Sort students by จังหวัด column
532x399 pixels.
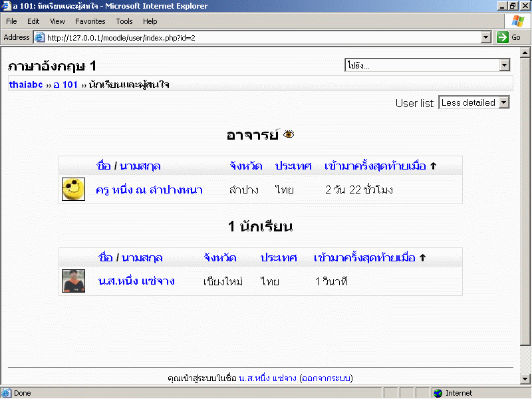pyautogui.click(x=223, y=257)
